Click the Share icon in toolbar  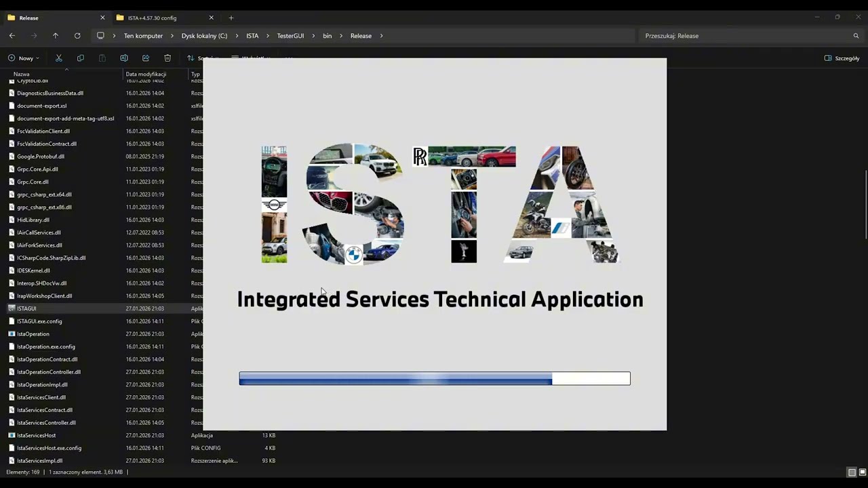pos(146,58)
